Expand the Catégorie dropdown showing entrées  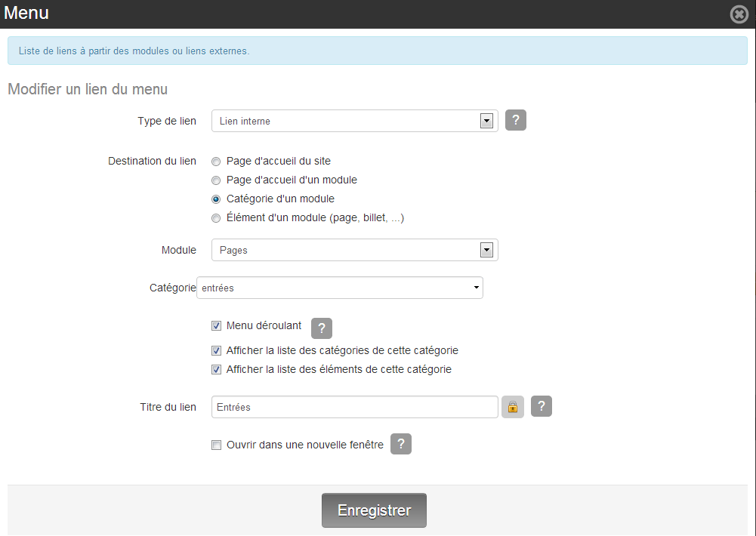point(340,288)
